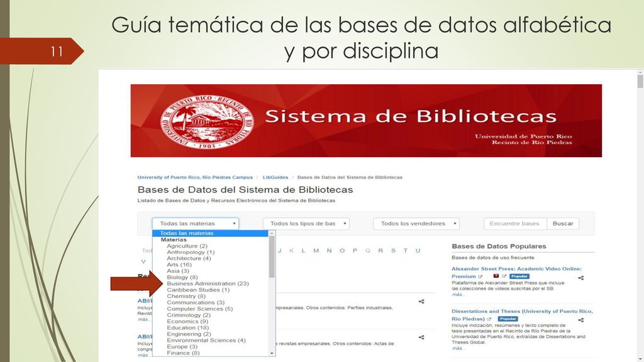644x362 pixels.
Task: Select Asia (3) subject
Action: pyautogui.click(x=178, y=271)
